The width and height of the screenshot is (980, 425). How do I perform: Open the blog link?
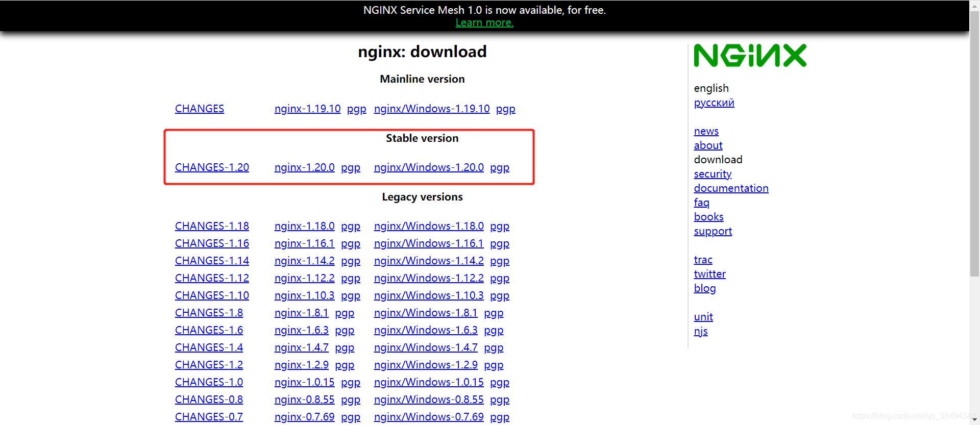click(704, 288)
